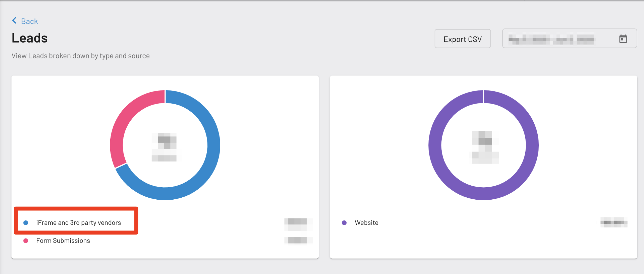Click the Export CSV button
This screenshot has height=274, width=644.
point(462,39)
